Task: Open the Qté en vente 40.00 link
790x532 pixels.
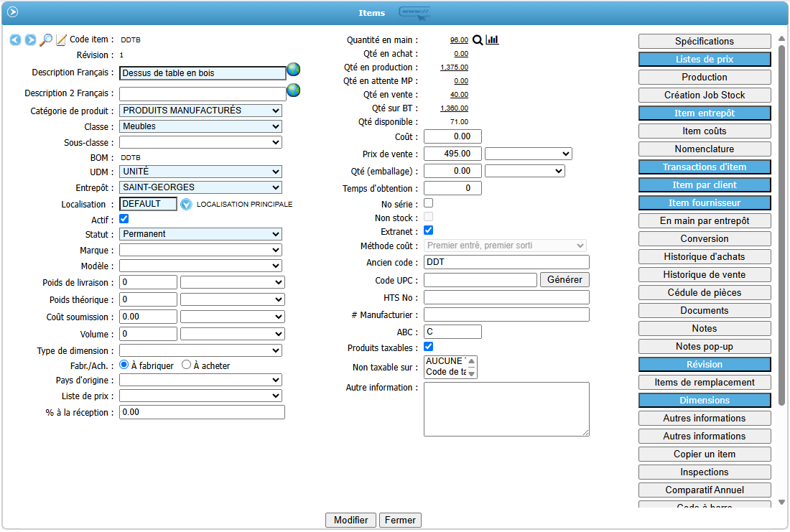Action: pyautogui.click(x=459, y=94)
